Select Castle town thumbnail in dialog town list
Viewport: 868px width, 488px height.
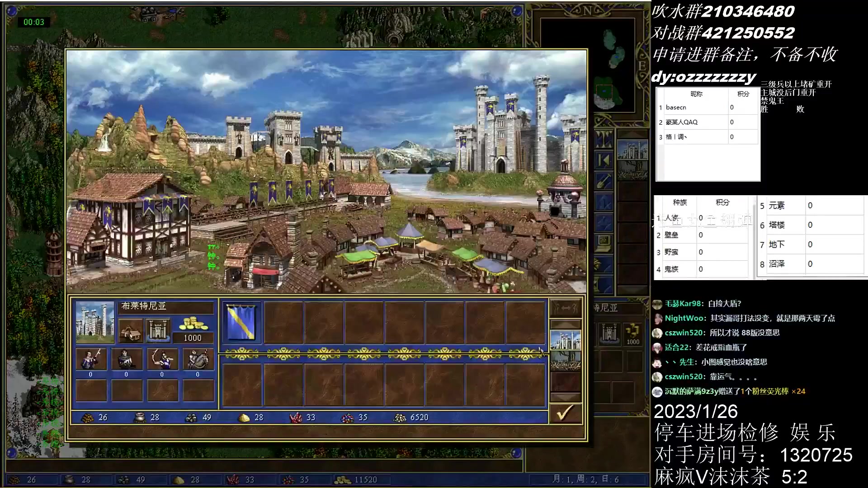coord(565,340)
